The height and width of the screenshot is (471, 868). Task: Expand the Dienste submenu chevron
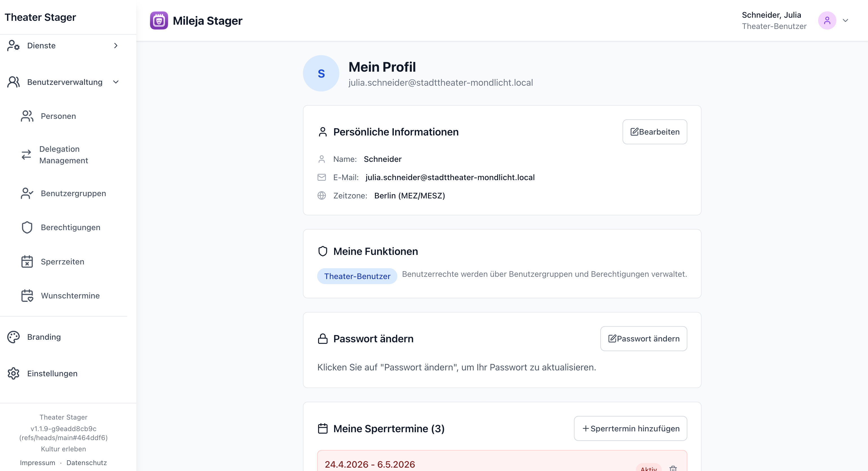[x=116, y=46]
